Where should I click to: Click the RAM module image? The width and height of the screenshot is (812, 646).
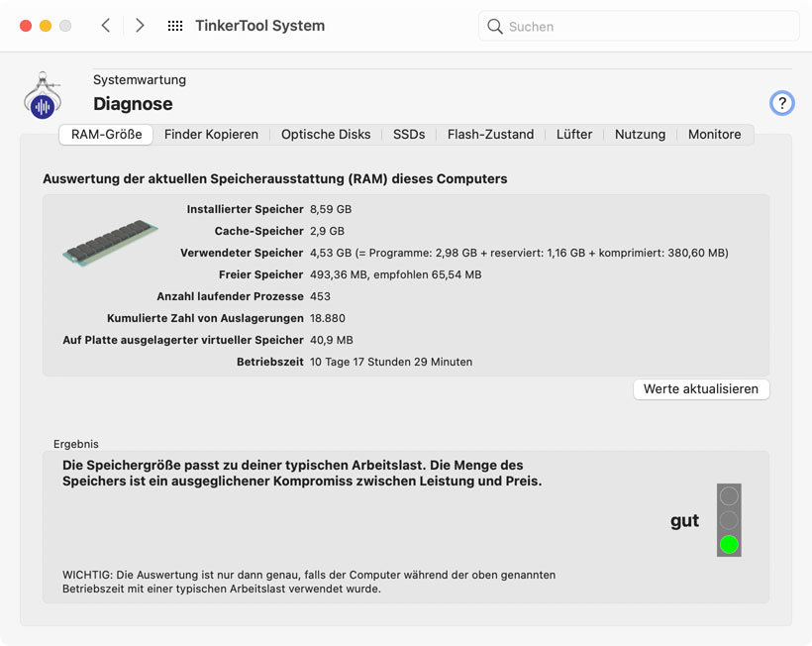point(110,242)
